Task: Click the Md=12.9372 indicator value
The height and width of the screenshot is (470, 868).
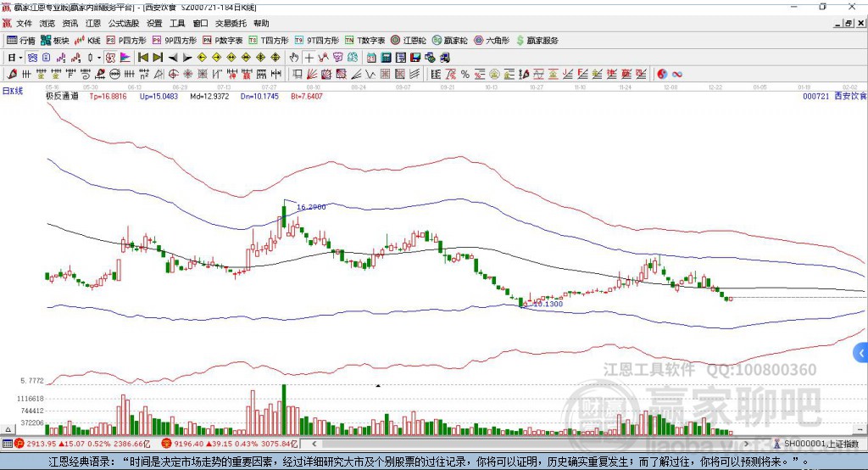Action: (x=209, y=96)
